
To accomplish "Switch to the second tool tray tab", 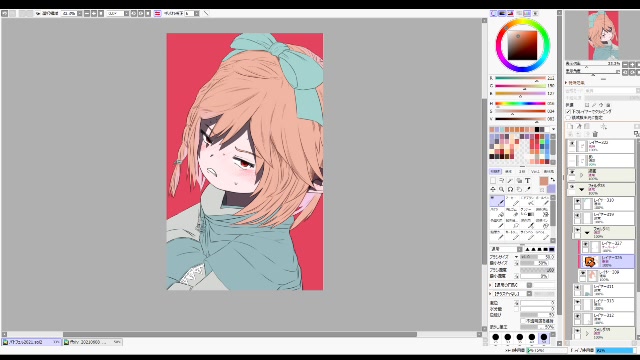I will 509,171.
